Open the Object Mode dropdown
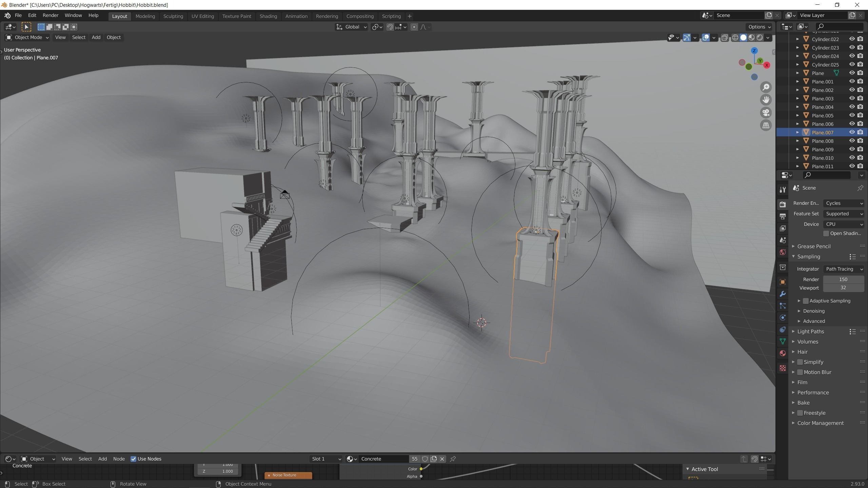 (x=27, y=37)
